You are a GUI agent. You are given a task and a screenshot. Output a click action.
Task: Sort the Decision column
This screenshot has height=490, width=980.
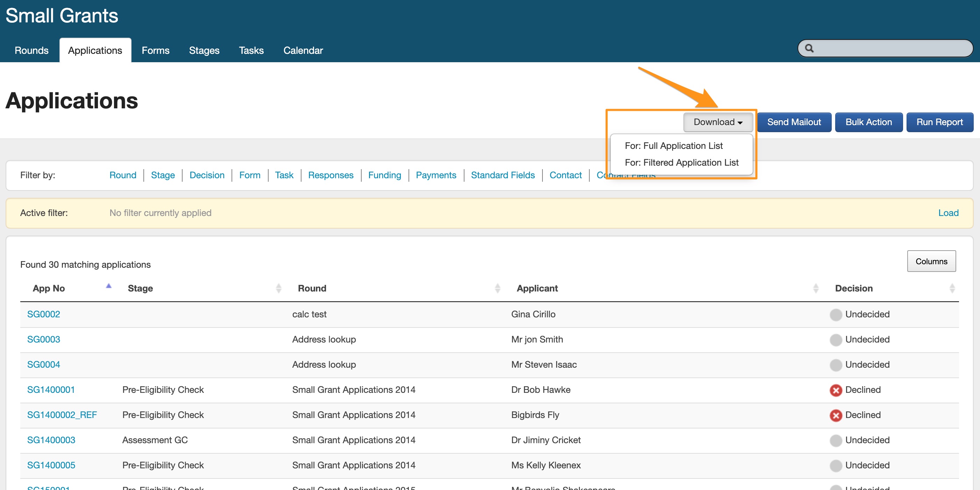click(952, 288)
